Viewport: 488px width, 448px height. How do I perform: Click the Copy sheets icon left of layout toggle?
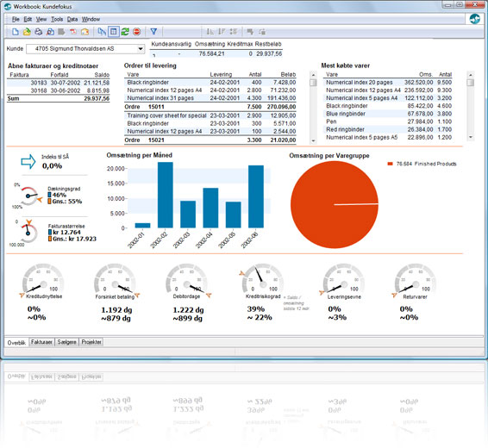[102, 32]
